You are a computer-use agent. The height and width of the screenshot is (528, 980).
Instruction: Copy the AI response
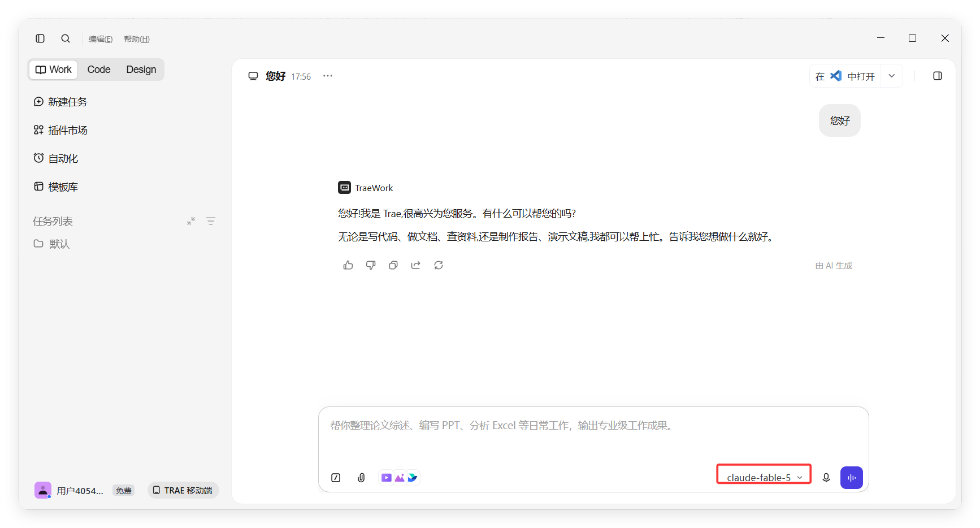tap(393, 265)
